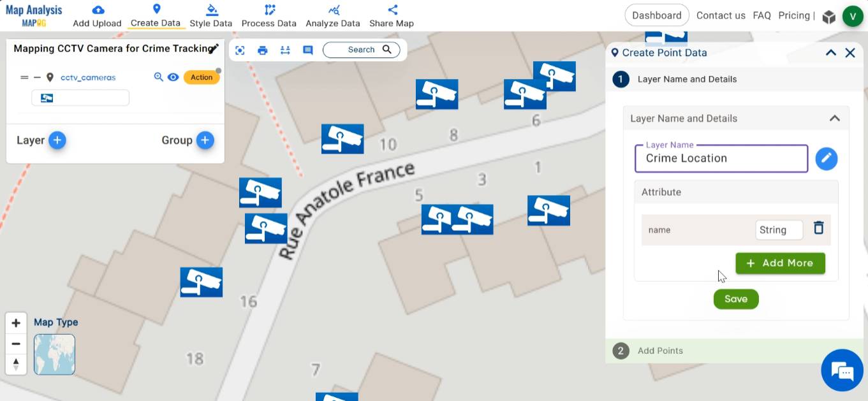Open the user profile avatar V
This screenshot has height=401, width=868.
pos(853,17)
